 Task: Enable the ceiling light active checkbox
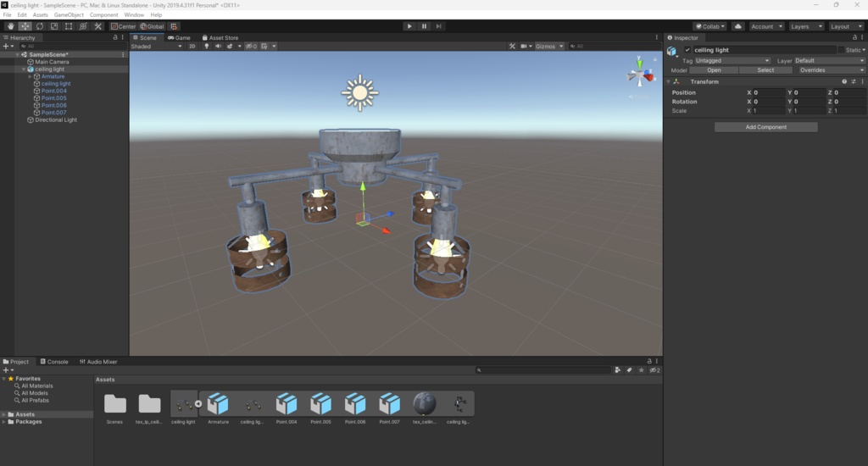pos(687,50)
